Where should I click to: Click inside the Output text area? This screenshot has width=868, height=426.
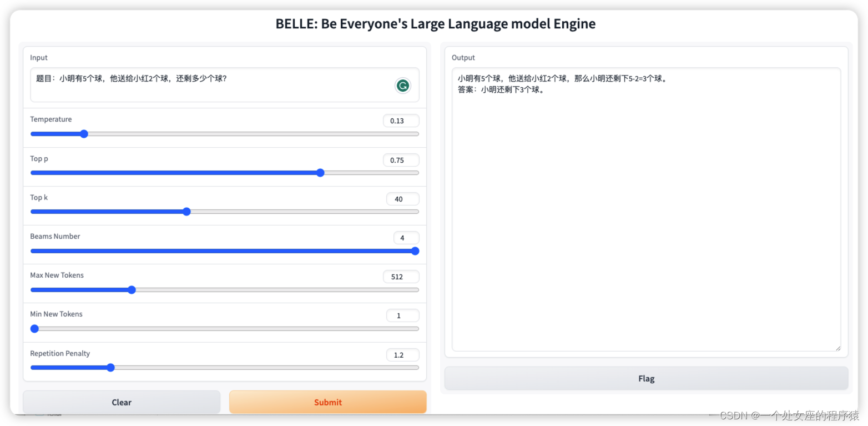click(646, 209)
